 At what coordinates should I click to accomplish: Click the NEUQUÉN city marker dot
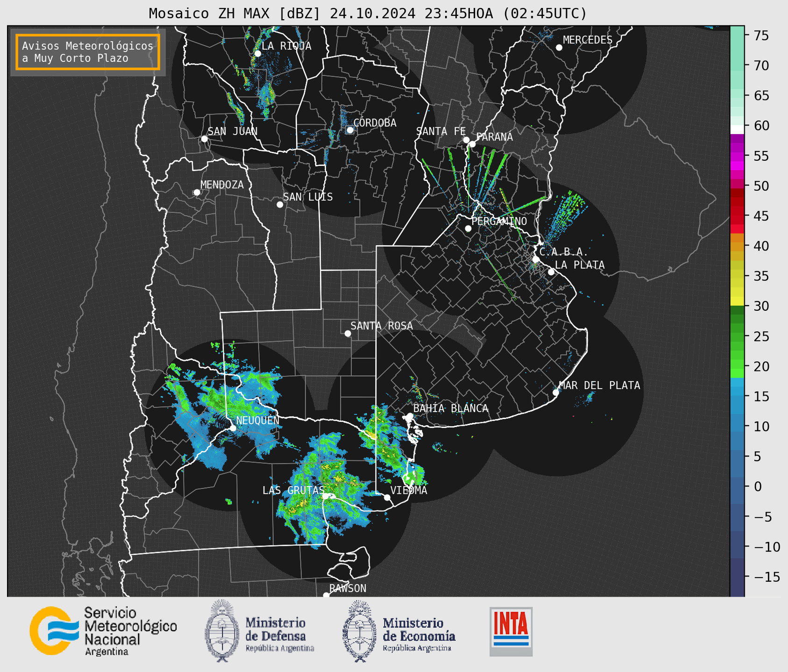tap(233, 428)
